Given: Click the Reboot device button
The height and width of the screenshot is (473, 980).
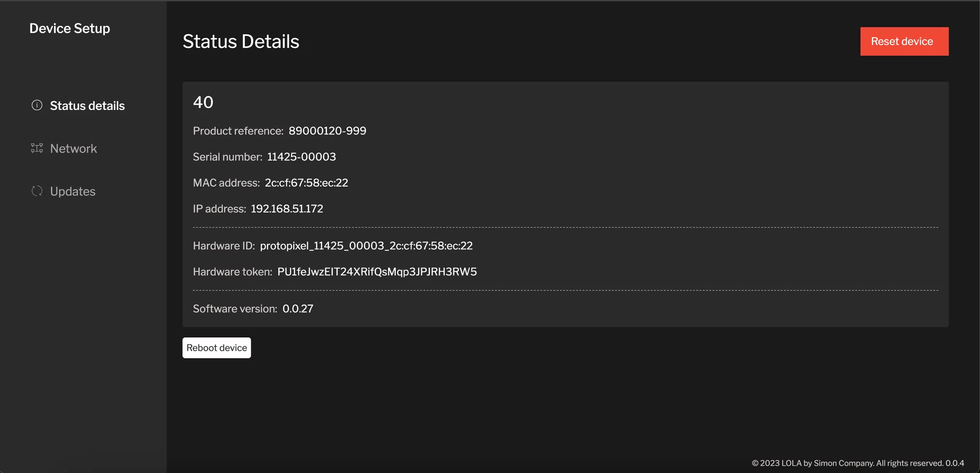Looking at the screenshot, I should pyautogui.click(x=216, y=348).
